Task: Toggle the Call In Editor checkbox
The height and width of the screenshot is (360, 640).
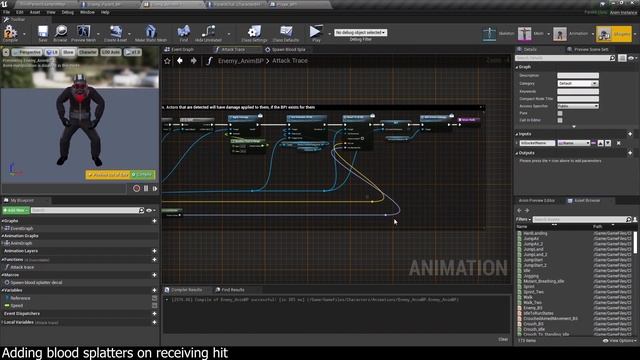Action: tap(560, 120)
